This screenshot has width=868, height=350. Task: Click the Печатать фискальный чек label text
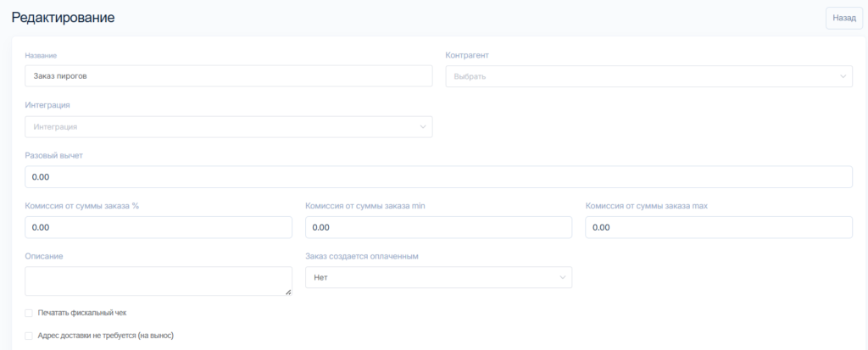pos(81,313)
